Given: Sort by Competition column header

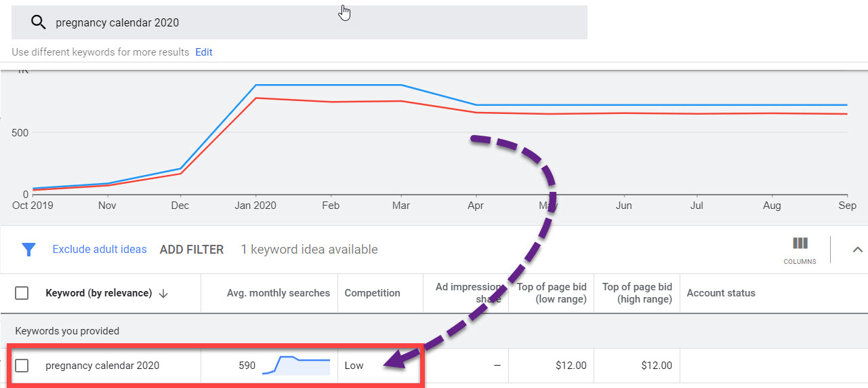Looking at the screenshot, I should pyautogui.click(x=372, y=293).
